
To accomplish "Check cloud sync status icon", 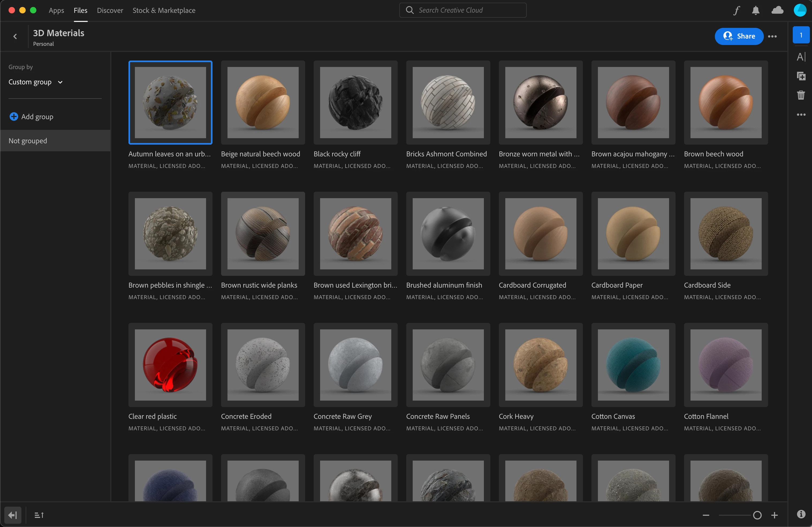I will coord(777,10).
